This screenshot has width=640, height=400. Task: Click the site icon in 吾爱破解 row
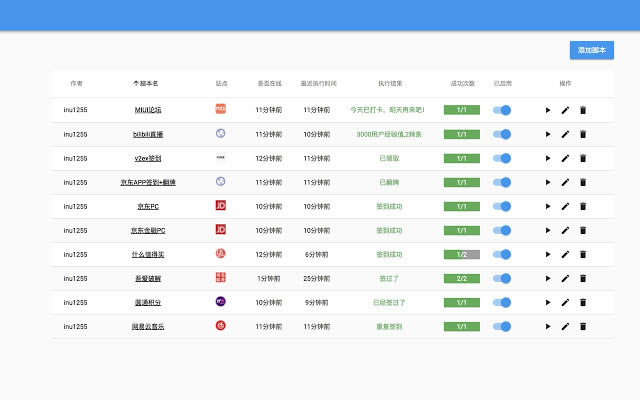pyautogui.click(x=220, y=277)
